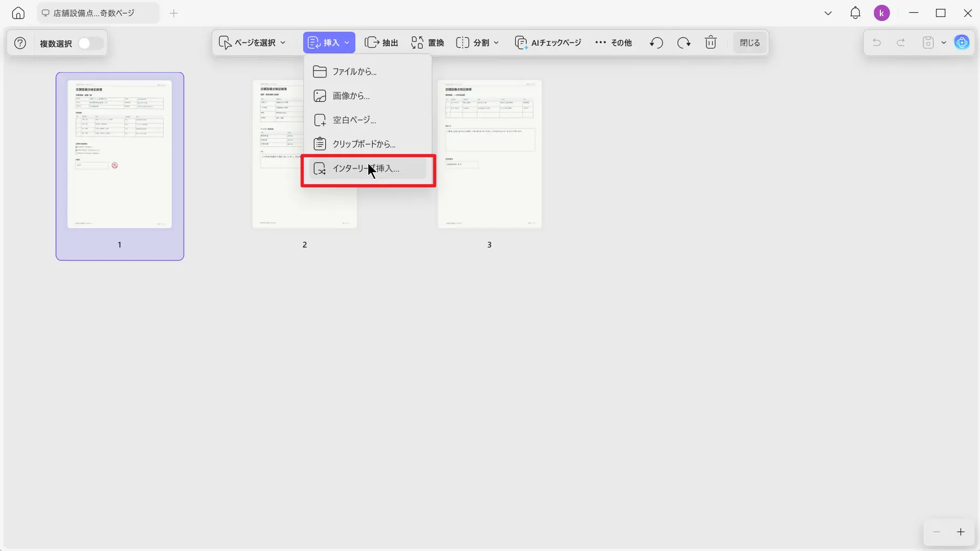The height and width of the screenshot is (551, 980).
Task: Select インターリーブ挿入... menu item
Action: 368,168
